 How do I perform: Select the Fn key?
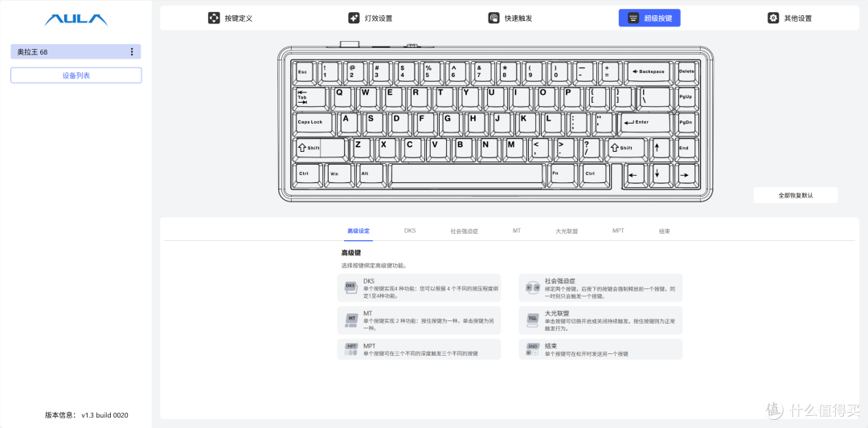(563, 173)
